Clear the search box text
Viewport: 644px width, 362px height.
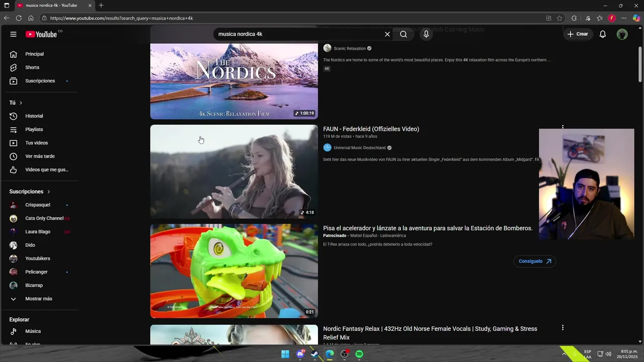click(387, 34)
